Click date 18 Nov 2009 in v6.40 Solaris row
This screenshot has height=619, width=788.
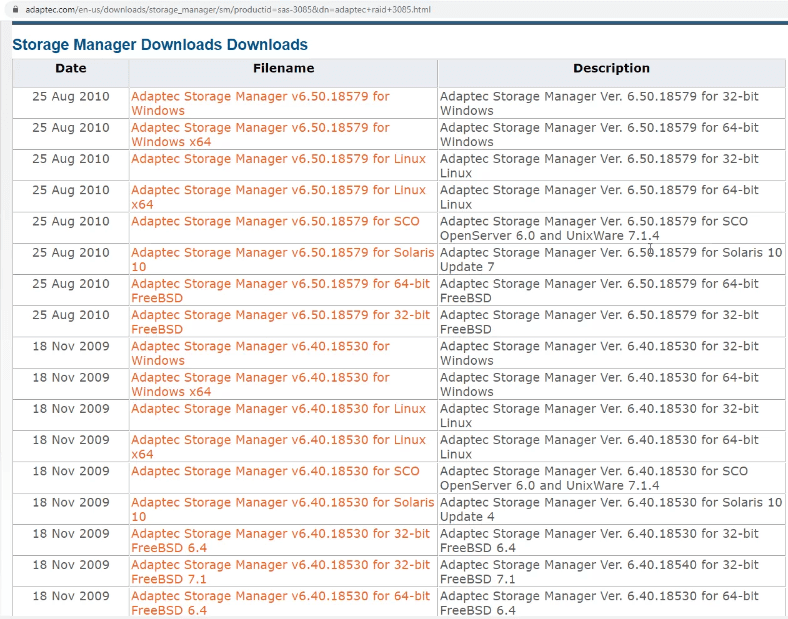pyautogui.click(x=71, y=502)
